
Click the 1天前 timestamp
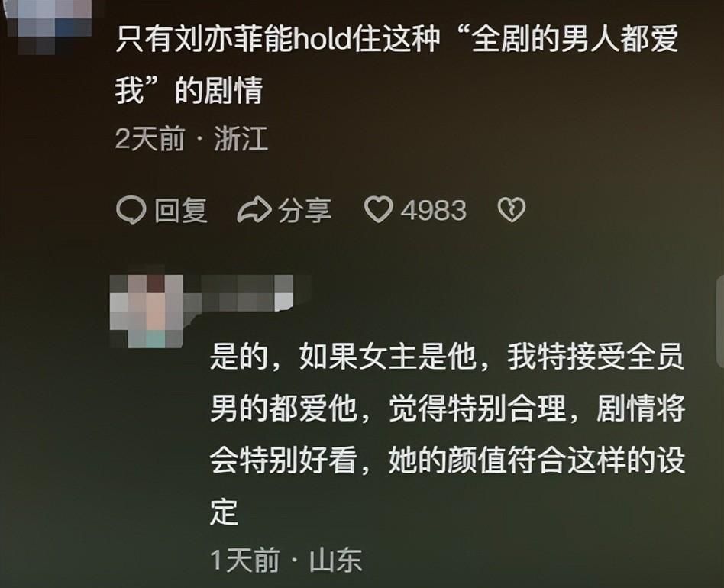(x=245, y=561)
